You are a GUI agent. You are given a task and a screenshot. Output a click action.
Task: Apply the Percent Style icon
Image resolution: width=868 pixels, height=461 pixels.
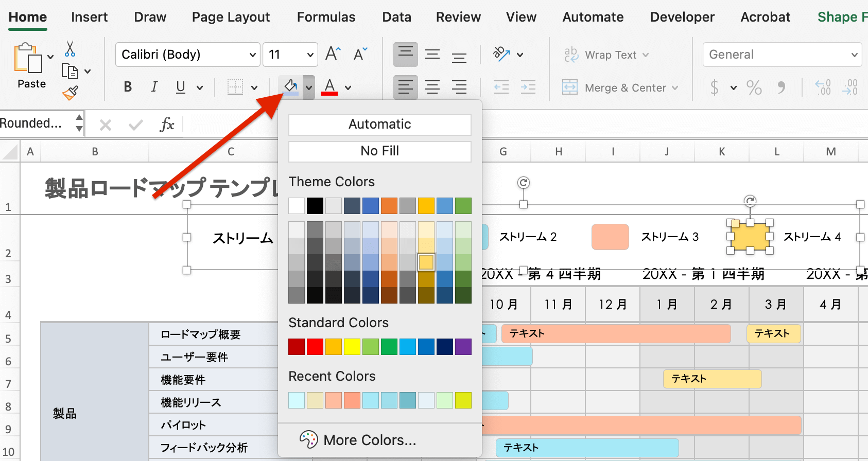click(754, 87)
